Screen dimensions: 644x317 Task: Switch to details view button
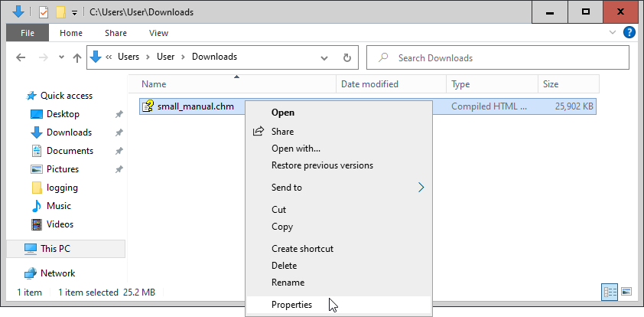pos(610,292)
